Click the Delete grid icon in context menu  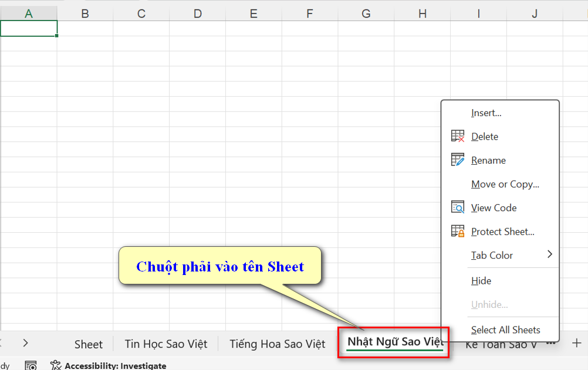click(x=457, y=136)
